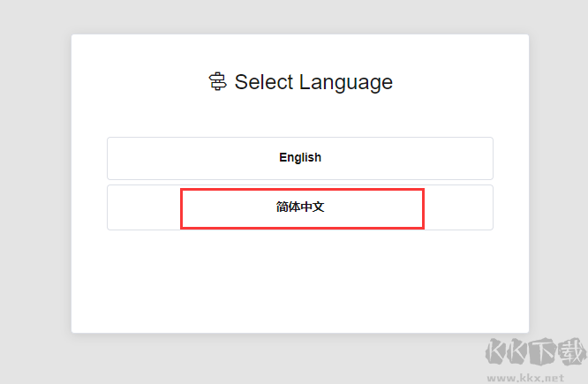Click the signpost icon beside Select Language

tap(217, 82)
